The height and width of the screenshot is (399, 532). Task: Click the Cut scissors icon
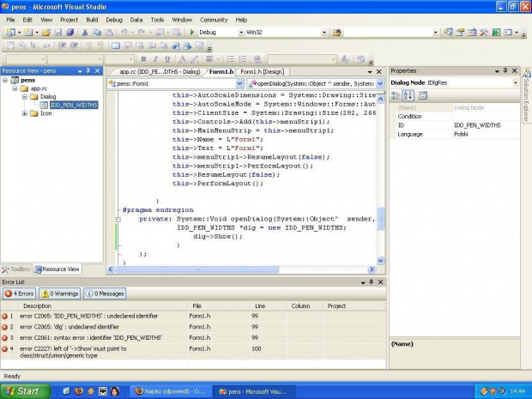84,33
